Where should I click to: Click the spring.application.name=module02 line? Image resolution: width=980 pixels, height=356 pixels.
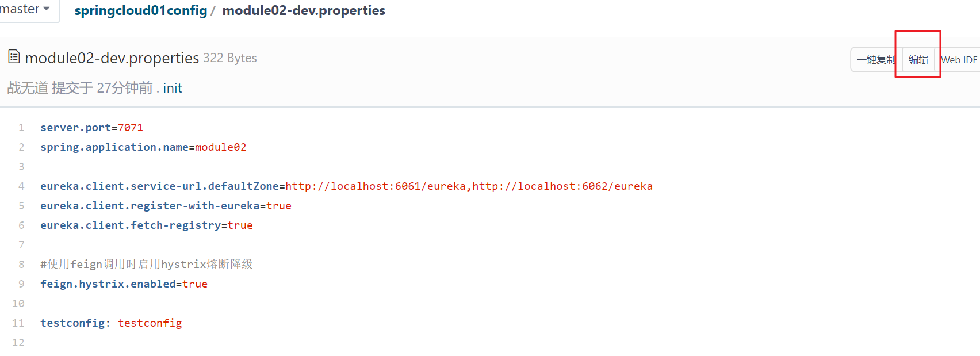[x=143, y=147]
